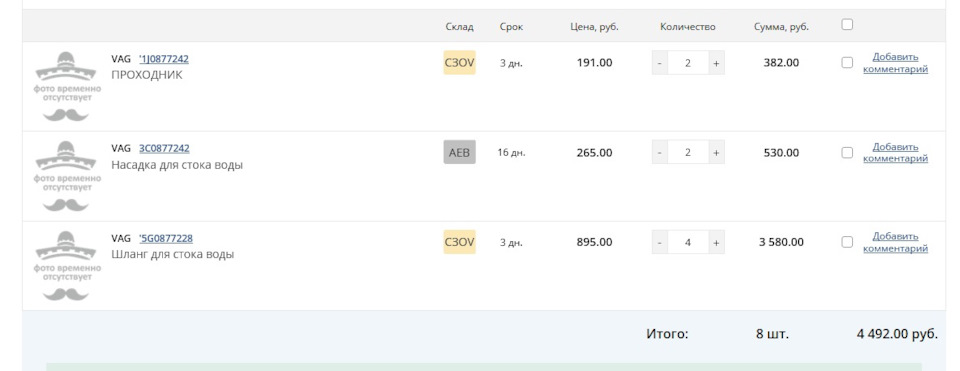Open part number link 1J0877242

click(164, 59)
